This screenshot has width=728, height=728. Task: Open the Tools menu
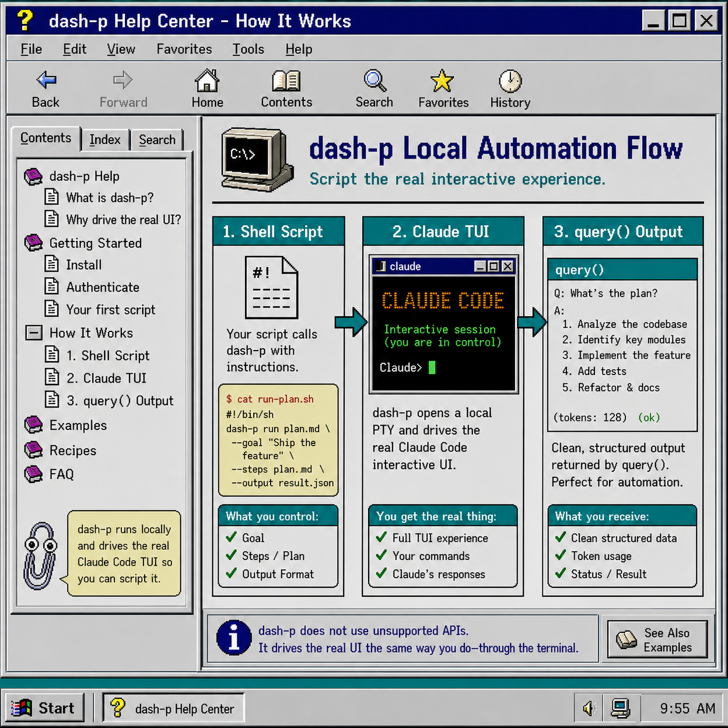click(x=248, y=49)
